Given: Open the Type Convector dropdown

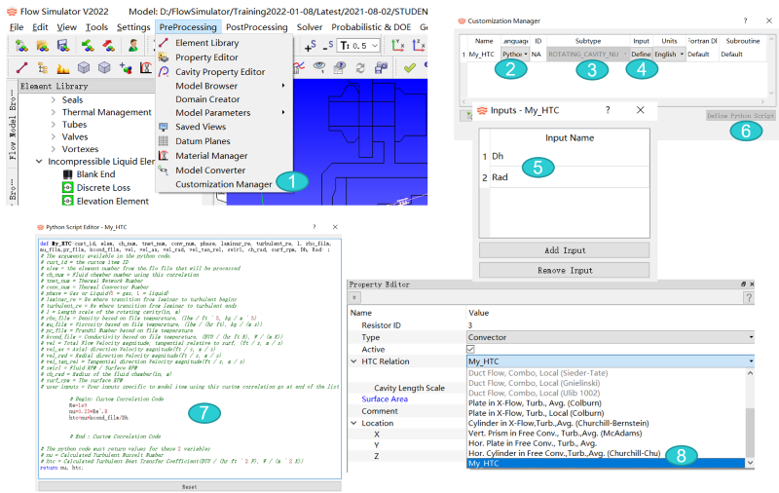Looking at the screenshot, I should (x=611, y=337).
